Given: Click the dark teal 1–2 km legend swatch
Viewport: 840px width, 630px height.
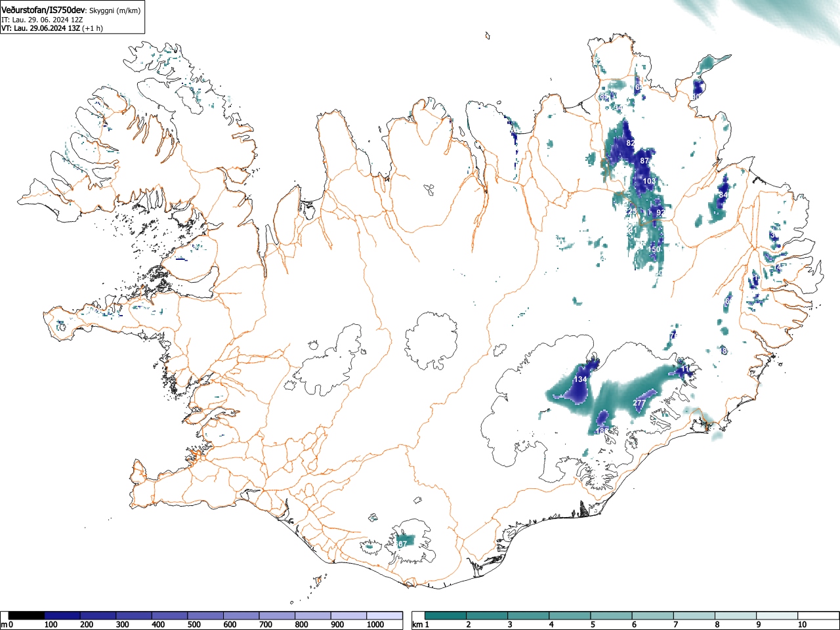Looking at the screenshot, I should tap(447, 616).
